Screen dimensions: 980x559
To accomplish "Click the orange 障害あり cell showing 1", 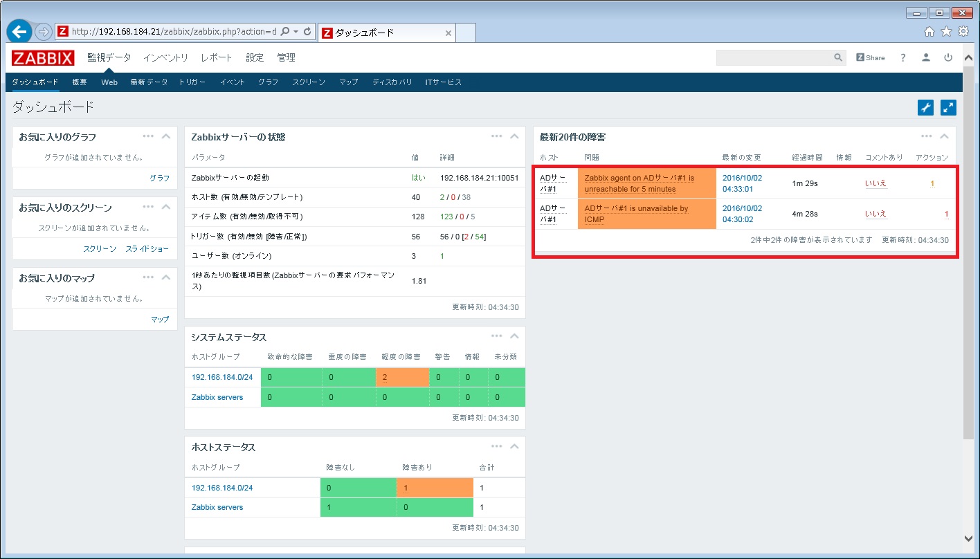I will [435, 488].
